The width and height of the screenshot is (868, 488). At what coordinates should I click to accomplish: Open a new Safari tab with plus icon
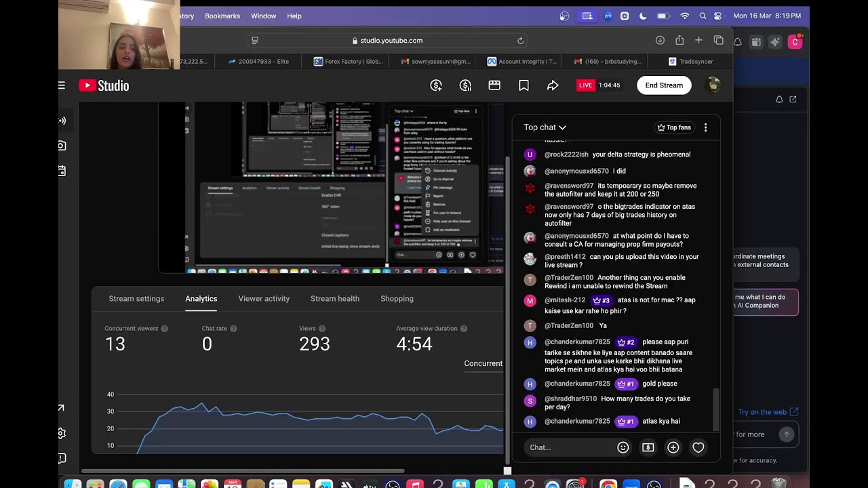click(x=698, y=41)
